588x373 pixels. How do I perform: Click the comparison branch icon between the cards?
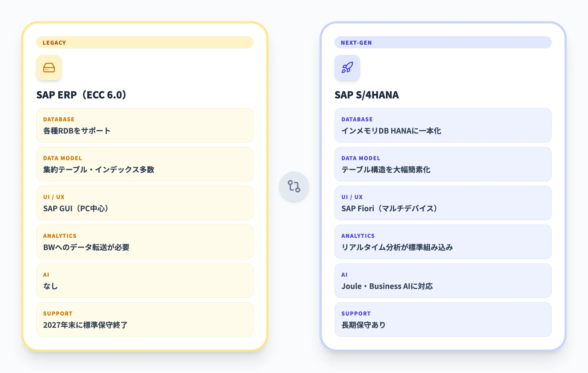pos(294,186)
